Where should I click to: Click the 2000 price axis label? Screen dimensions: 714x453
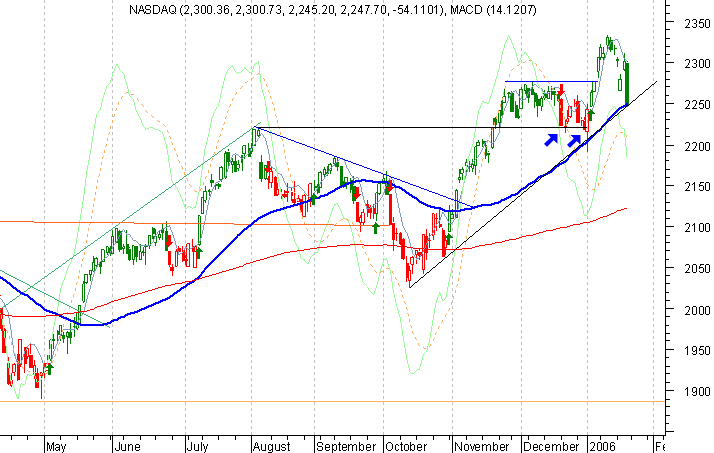[697, 310]
